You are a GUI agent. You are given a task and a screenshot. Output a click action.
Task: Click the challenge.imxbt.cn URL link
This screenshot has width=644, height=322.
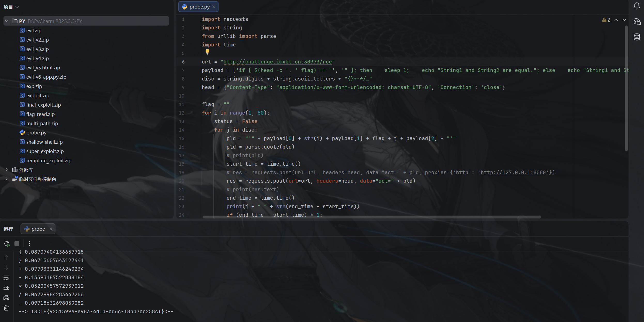(277, 62)
